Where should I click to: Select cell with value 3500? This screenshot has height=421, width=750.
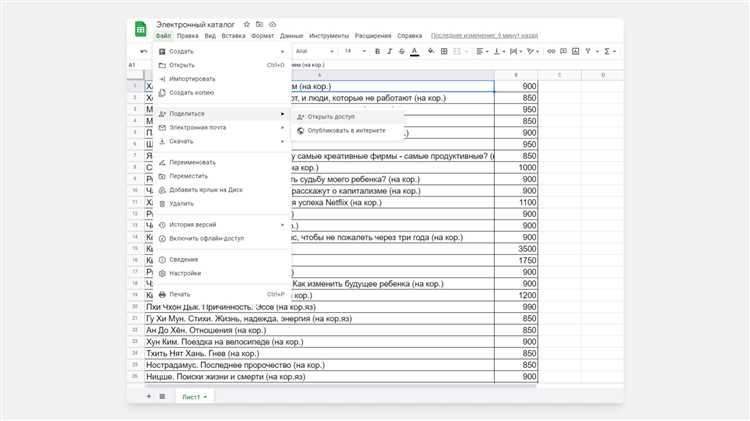[x=516, y=249]
